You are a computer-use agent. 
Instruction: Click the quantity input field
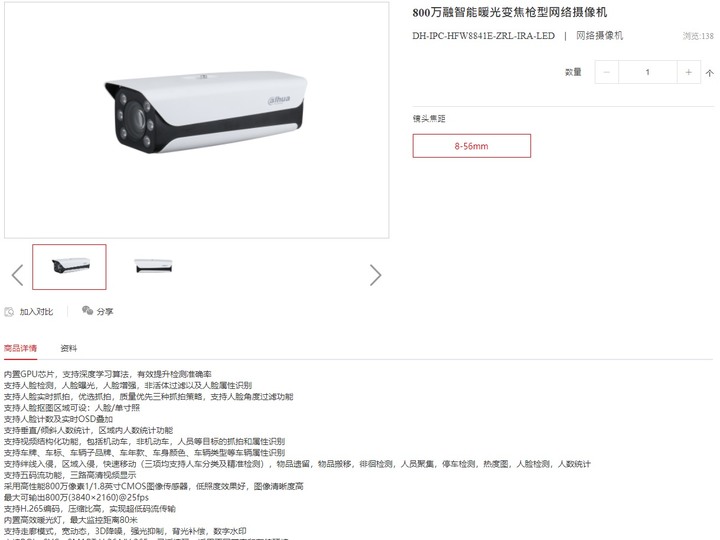click(x=647, y=72)
